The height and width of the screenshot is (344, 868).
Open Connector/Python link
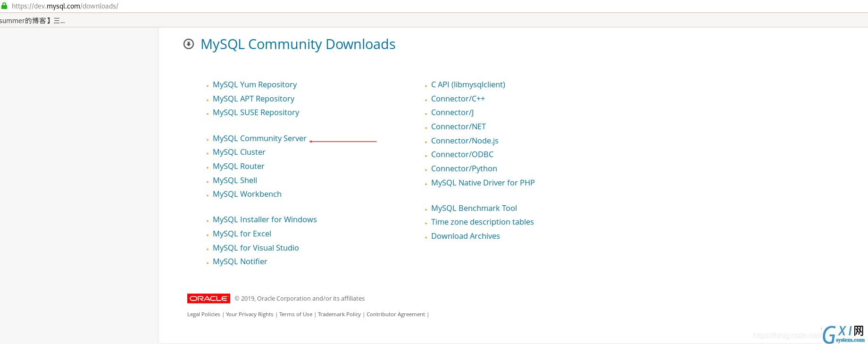(x=464, y=168)
